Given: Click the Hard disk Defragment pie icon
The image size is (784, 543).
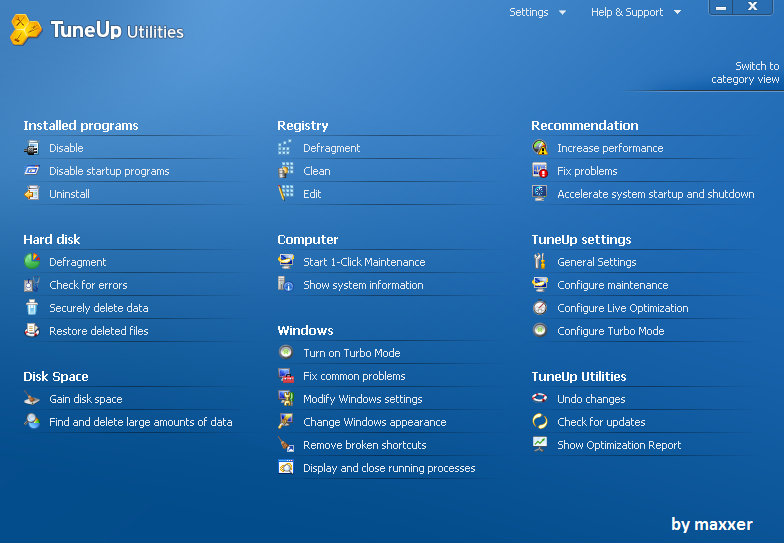Looking at the screenshot, I should (32, 261).
